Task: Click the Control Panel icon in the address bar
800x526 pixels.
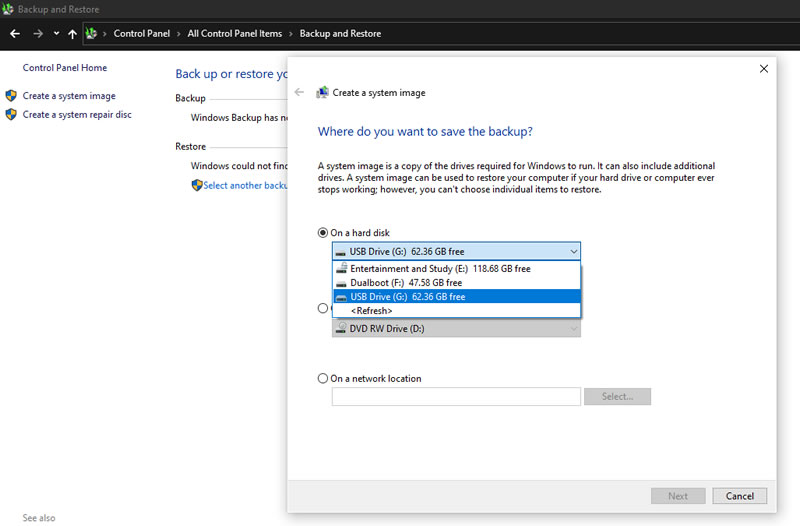Action: pyautogui.click(x=91, y=34)
